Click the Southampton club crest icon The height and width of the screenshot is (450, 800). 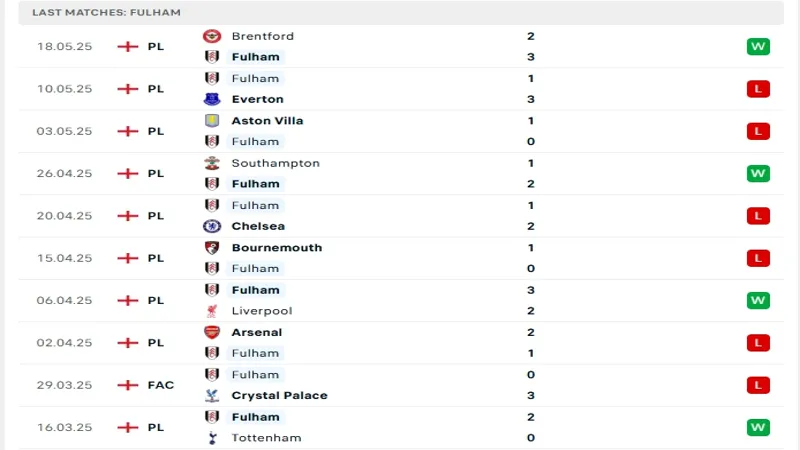(212, 163)
